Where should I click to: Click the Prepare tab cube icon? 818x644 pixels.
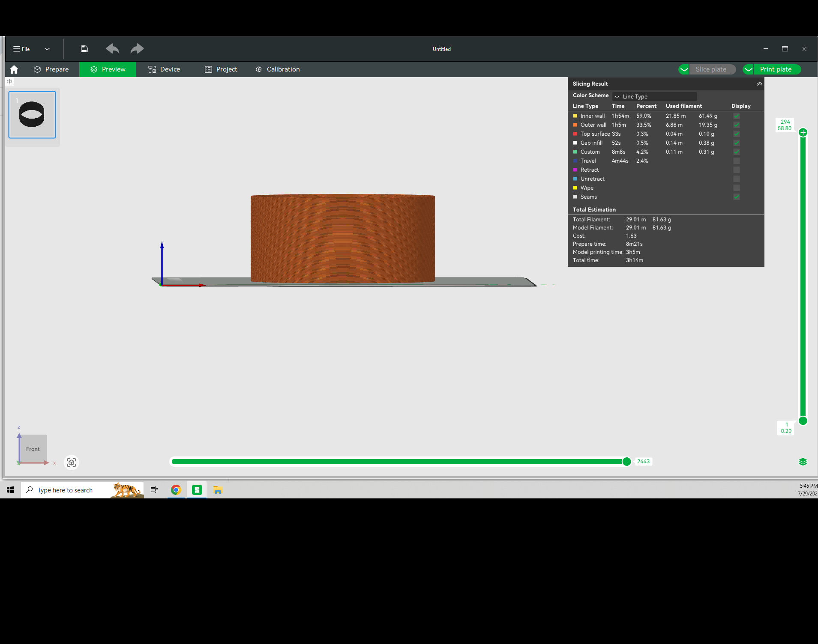37,69
